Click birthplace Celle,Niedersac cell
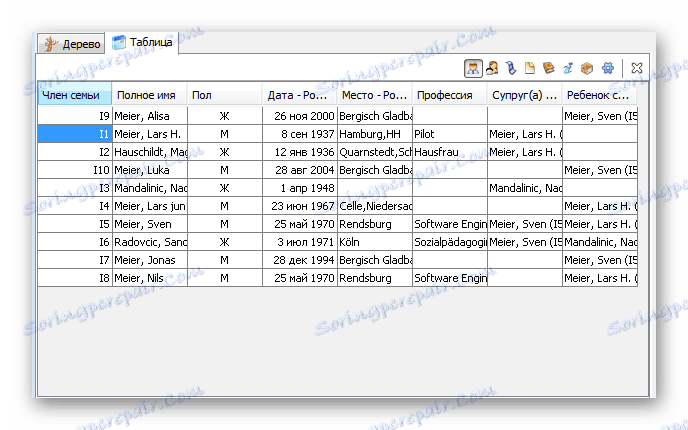The width and height of the screenshot is (688, 430). [375, 206]
